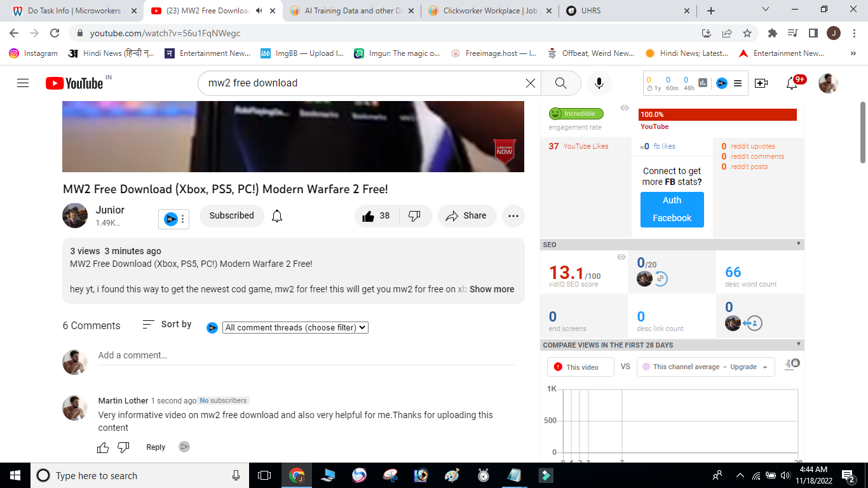Switch to the UHRS tab

point(627,11)
